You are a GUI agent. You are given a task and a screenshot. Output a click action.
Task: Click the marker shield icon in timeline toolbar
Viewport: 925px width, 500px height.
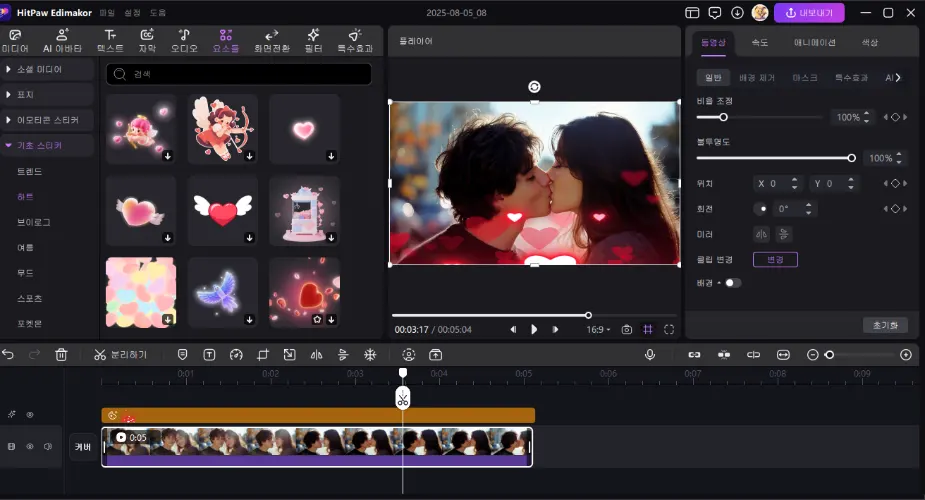point(182,354)
